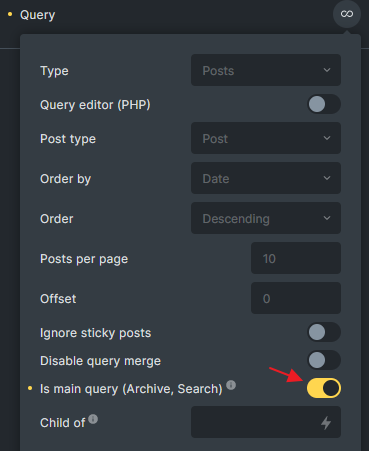369x451 pixels.
Task: Expand the Order by Date dropdown
Action: point(266,178)
